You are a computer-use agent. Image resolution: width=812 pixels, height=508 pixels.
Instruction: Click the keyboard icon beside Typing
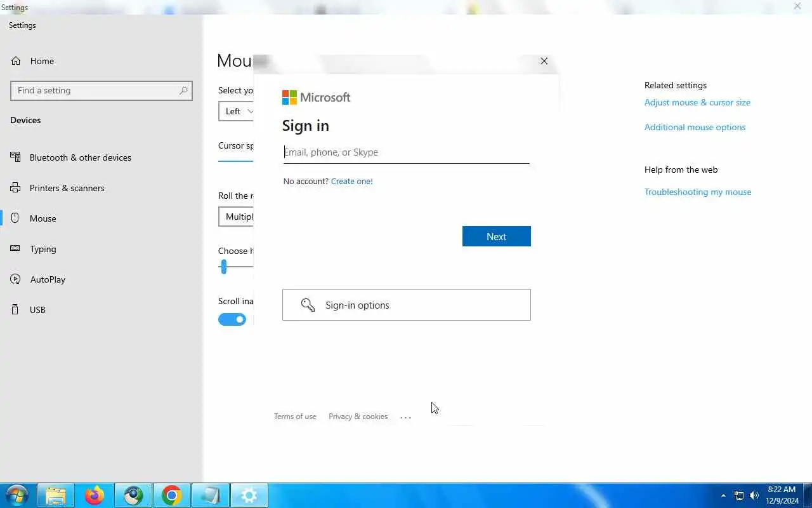15,249
